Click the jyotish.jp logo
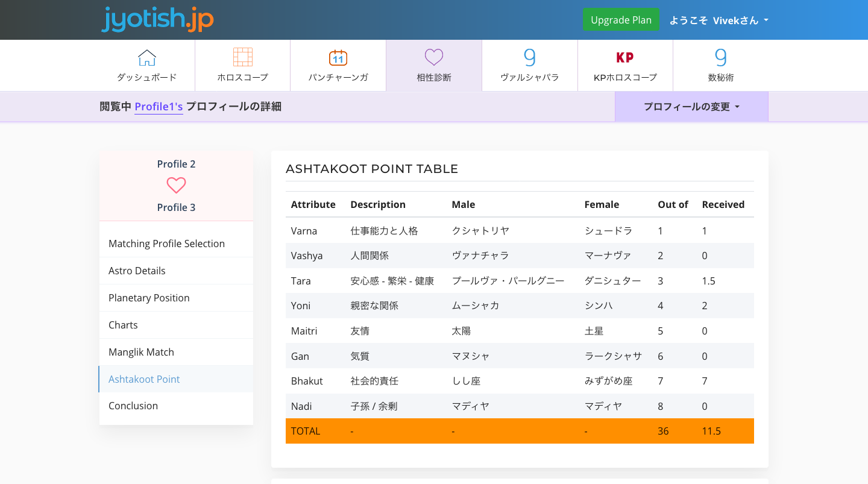The height and width of the screenshot is (484, 868). point(158,20)
